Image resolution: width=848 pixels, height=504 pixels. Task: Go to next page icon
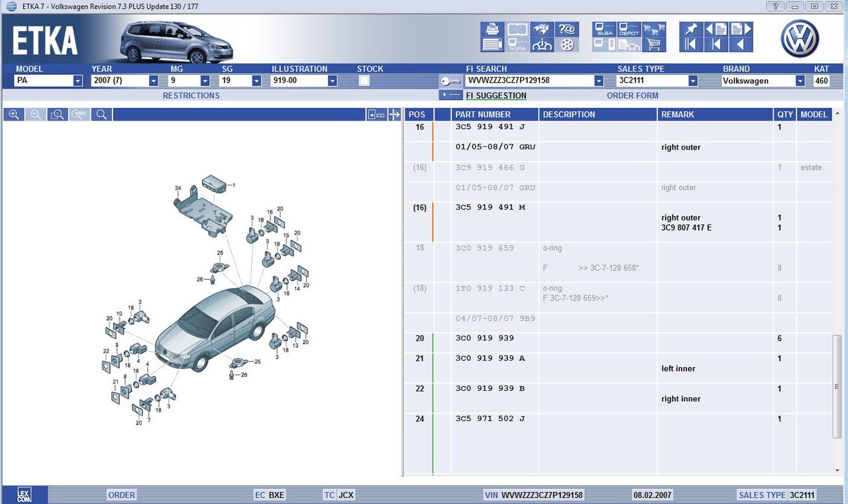point(741,29)
